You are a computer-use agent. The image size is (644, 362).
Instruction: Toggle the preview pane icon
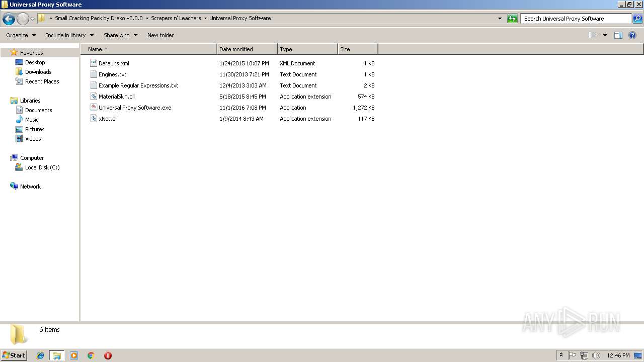pos(618,35)
